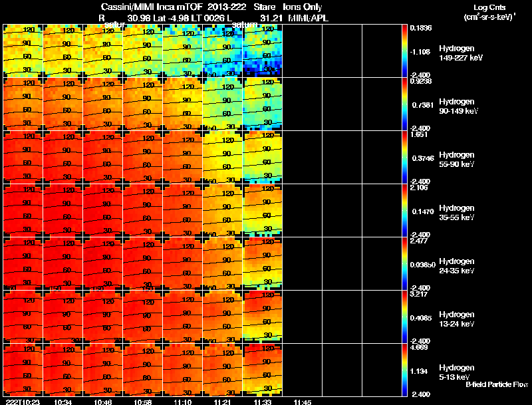Viewport: 532px width, 405px height.
Task: Click the 'Cassini/MIMI Inca mTOF' title text
Action: (x=152, y=7)
